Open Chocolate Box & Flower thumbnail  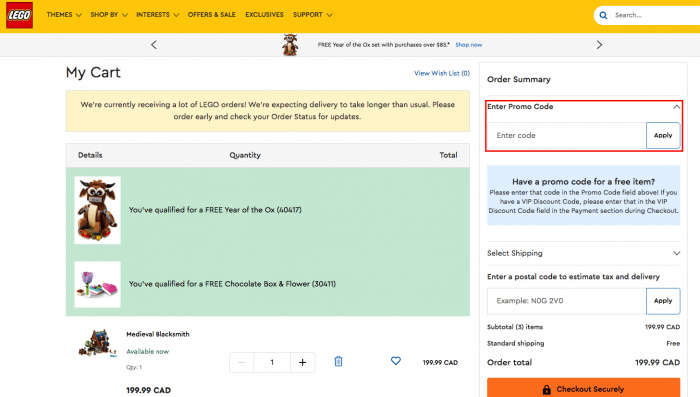pyautogui.click(x=97, y=284)
